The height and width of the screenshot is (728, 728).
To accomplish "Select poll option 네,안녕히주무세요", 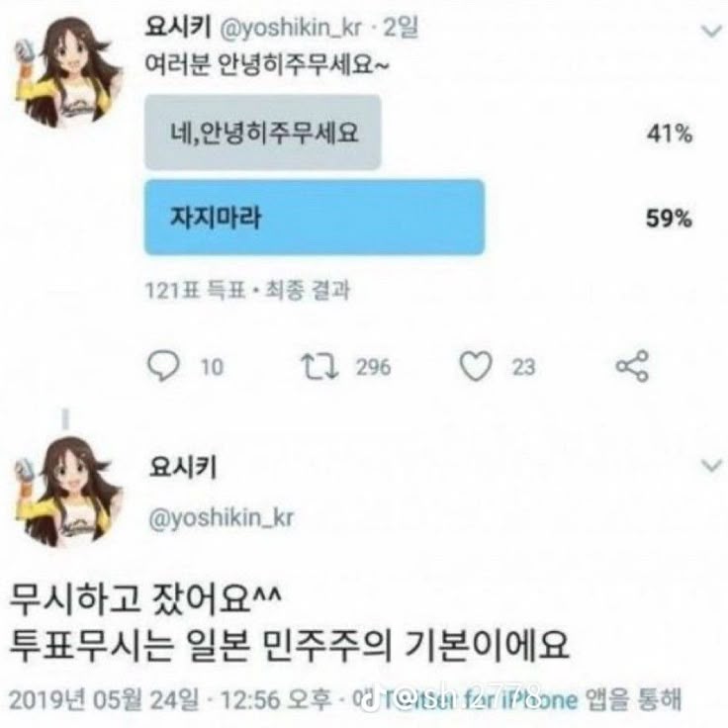I will tap(263, 133).
